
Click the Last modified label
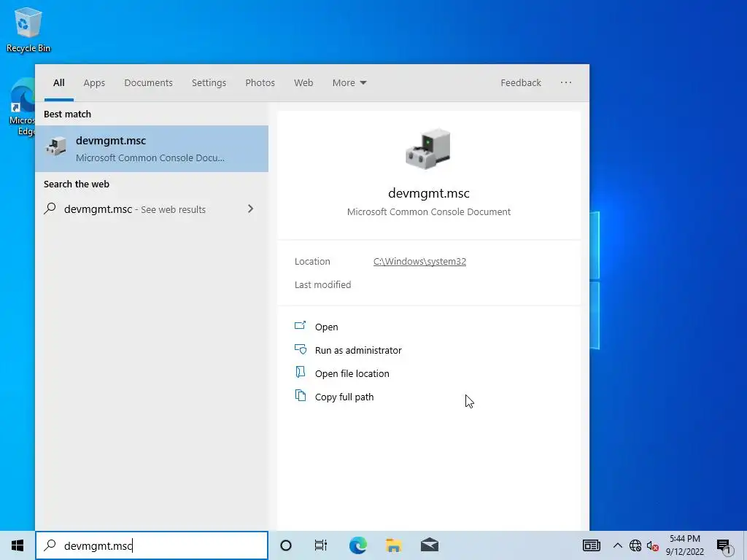click(x=322, y=285)
